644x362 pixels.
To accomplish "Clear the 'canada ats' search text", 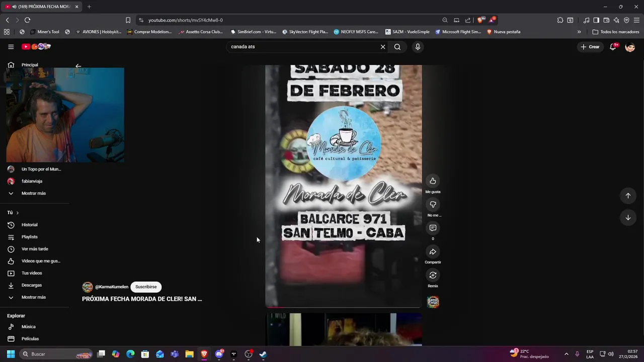I will click(x=383, y=47).
